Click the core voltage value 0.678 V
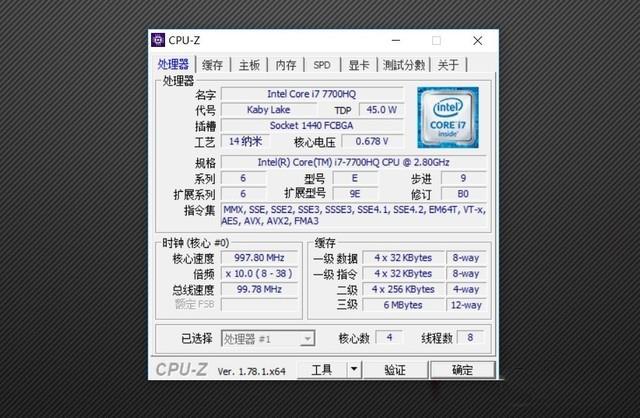 click(x=372, y=141)
